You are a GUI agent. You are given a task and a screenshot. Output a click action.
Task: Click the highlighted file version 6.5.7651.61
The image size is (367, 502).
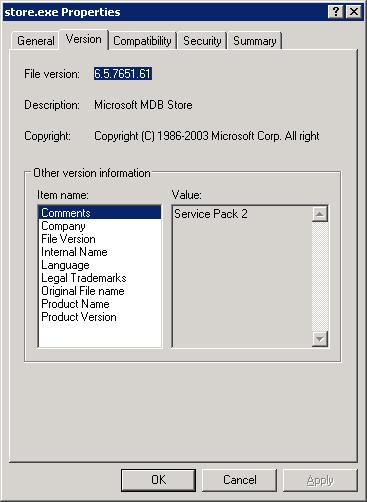coord(123,74)
